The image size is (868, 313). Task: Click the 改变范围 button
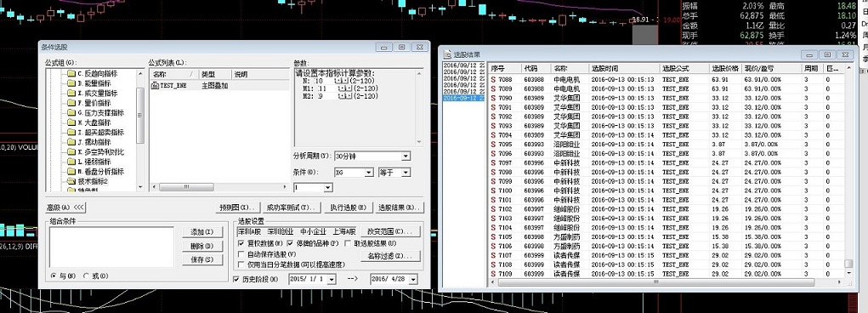pyautogui.click(x=391, y=231)
